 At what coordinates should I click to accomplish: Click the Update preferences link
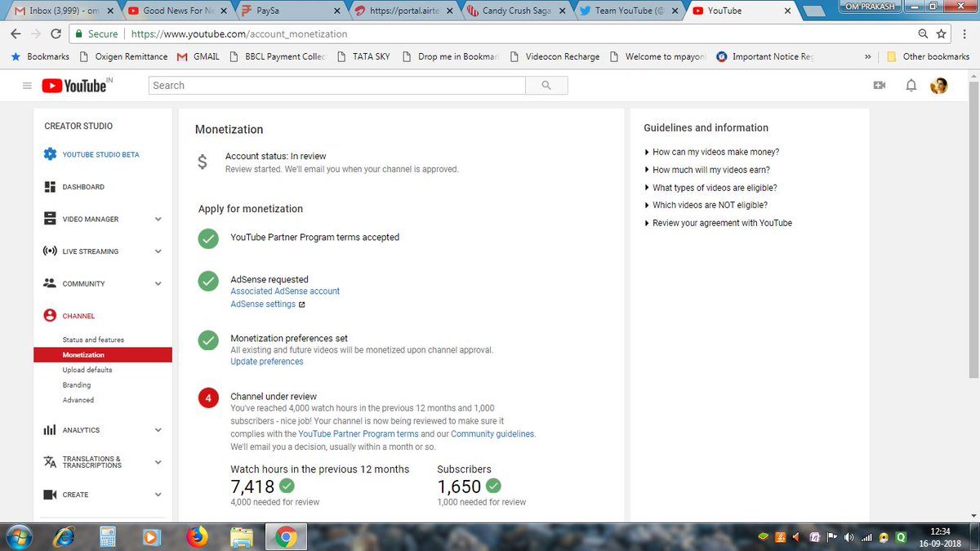[x=267, y=362]
